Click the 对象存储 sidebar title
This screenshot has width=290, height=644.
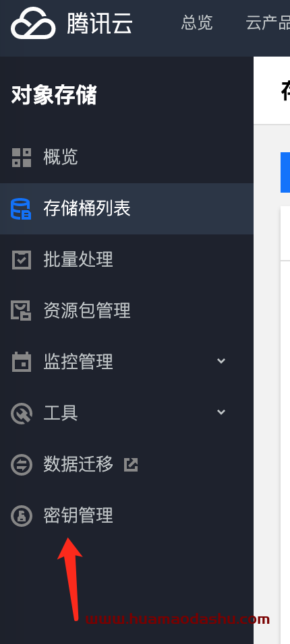(x=54, y=95)
